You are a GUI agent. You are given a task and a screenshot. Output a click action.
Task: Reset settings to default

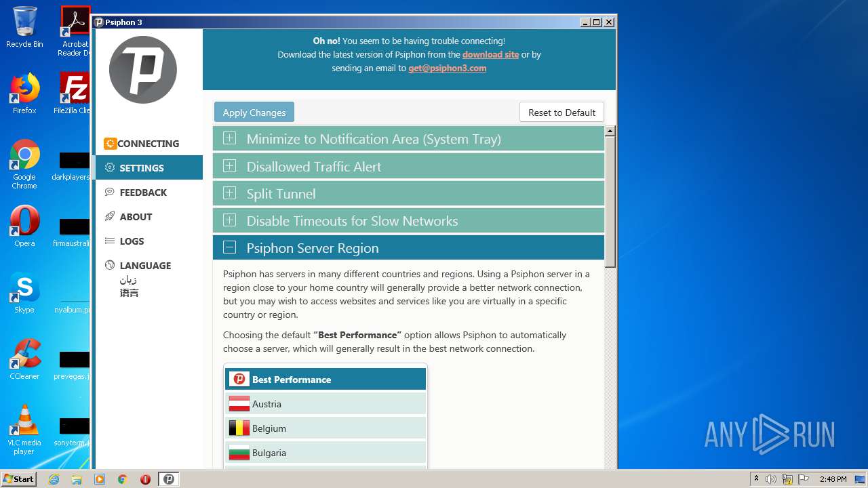561,113
